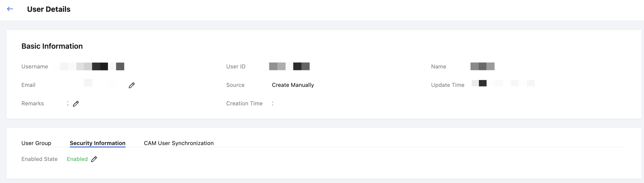
Task: Click the Basic Information heading
Action: click(52, 46)
